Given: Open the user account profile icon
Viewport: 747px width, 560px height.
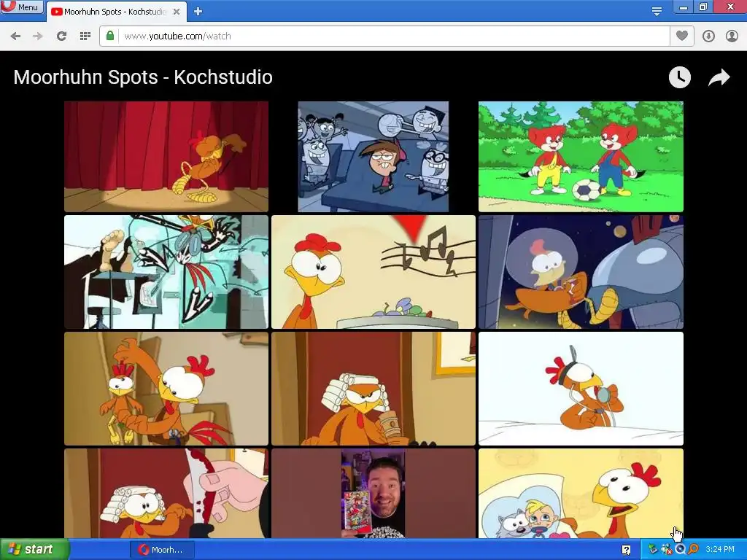Looking at the screenshot, I should pos(732,36).
